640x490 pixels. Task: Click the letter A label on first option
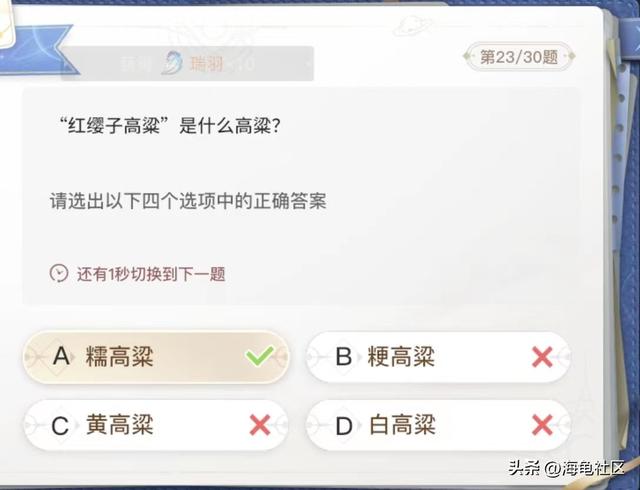[61, 356]
